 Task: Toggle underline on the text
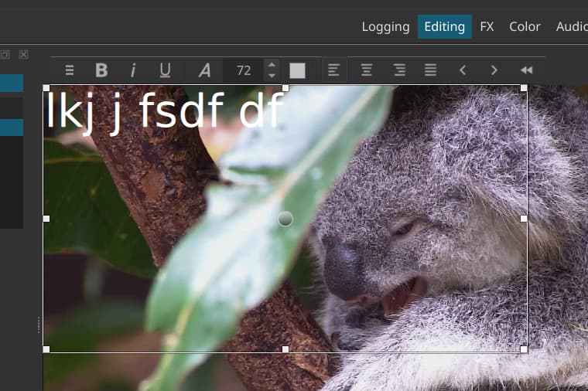pos(165,70)
